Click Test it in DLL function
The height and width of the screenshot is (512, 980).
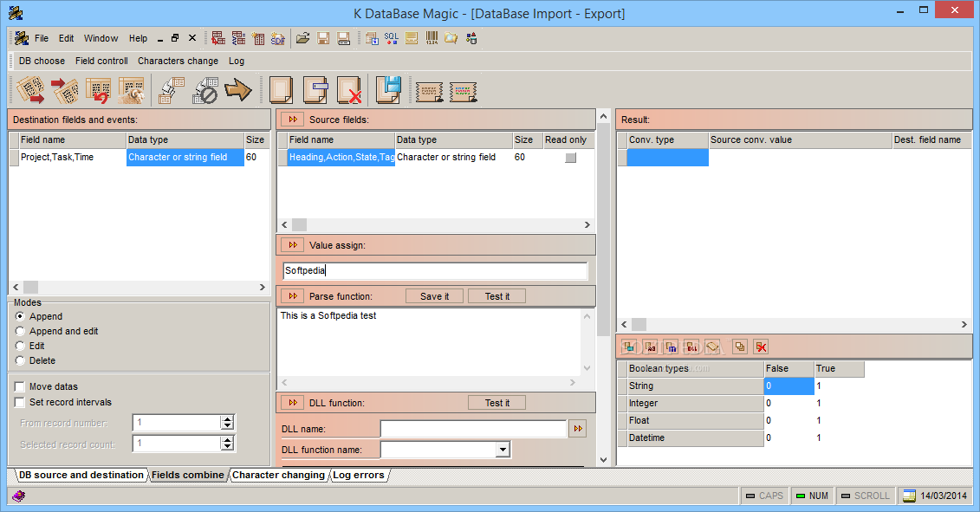(496, 403)
